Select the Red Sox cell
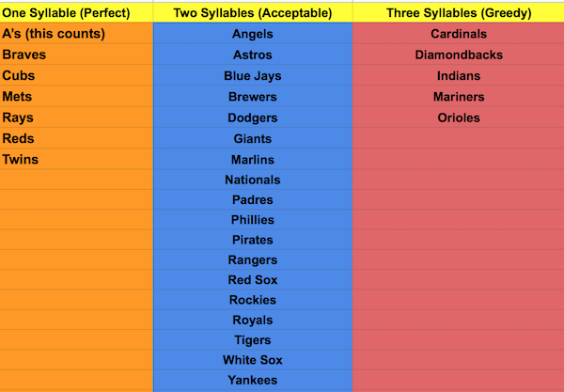 (253, 280)
